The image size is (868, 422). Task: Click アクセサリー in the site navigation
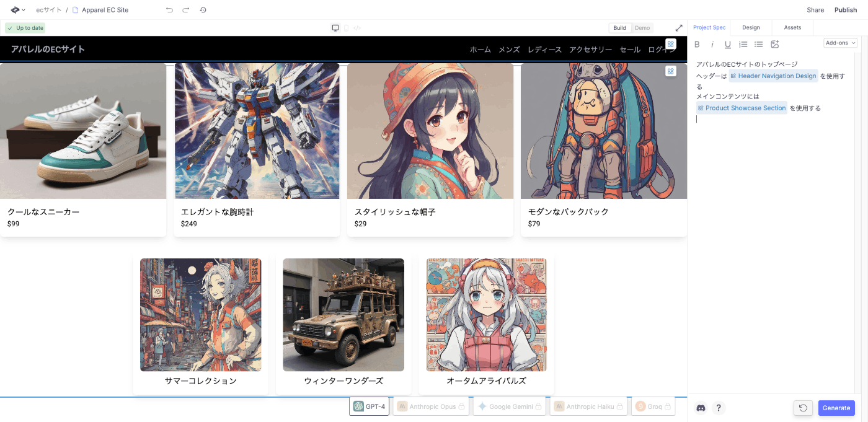[590, 50]
